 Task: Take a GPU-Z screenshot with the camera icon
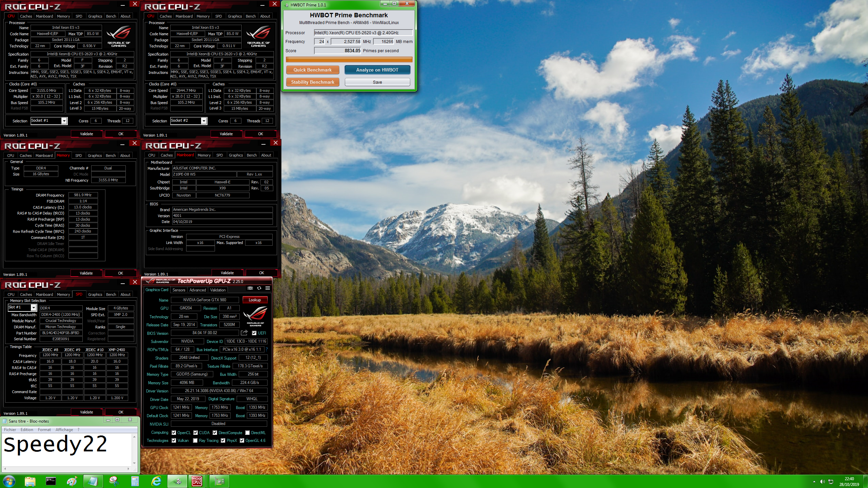coord(250,288)
